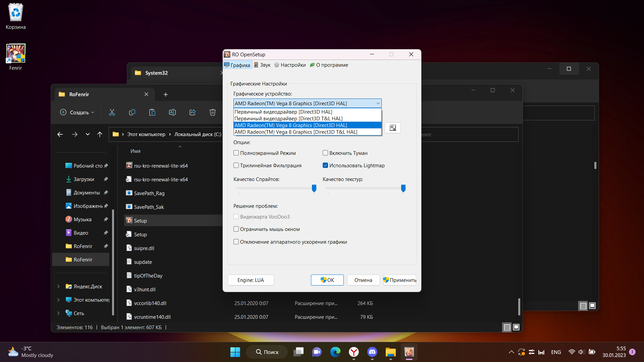Image resolution: width=644 pixels, height=362 pixels.
Task: Open the Windows Start menu
Action: pos(235,352)
